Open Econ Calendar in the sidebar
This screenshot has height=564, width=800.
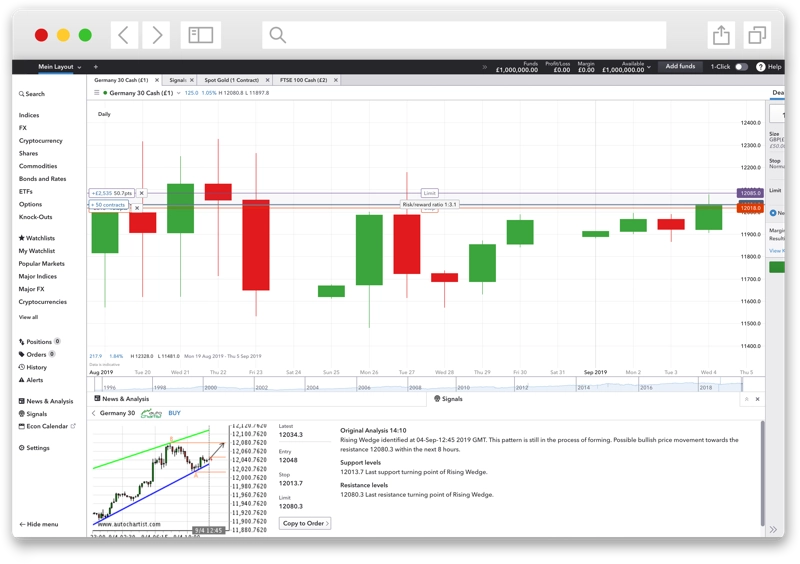47,427
